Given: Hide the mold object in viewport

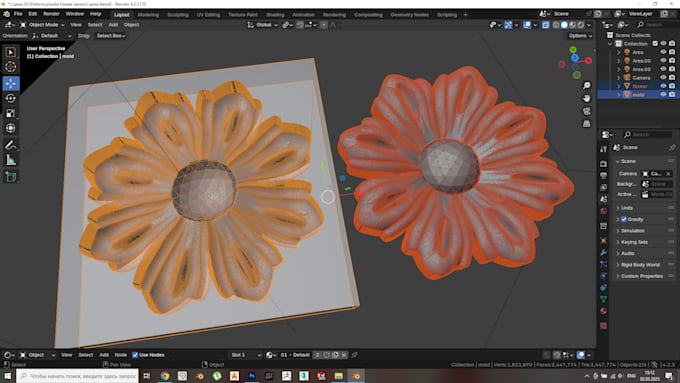Looking at the screenshot, I should pos(663,95).
